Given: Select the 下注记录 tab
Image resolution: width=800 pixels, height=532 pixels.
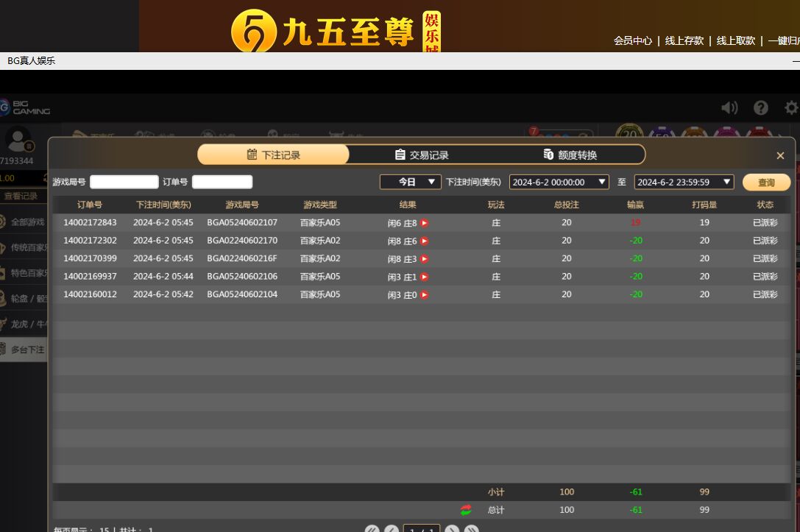Looking at the screenshot, I should click(273, 155).
